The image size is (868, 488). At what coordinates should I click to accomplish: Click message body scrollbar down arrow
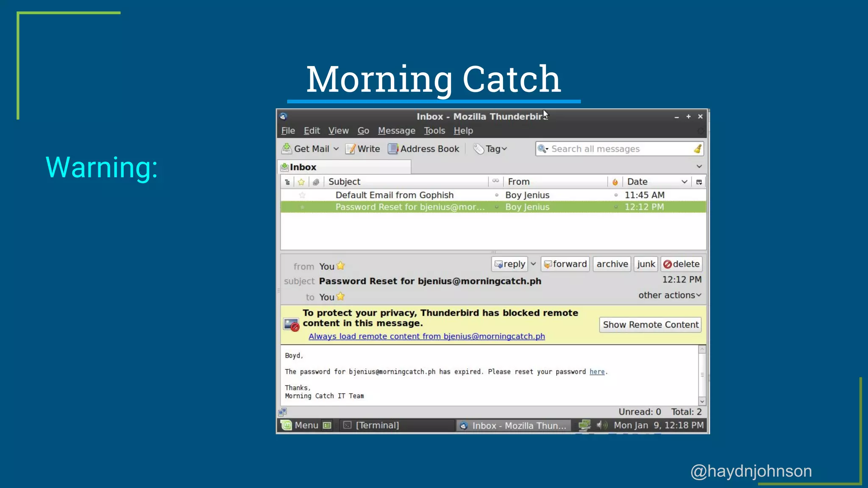pyautogui.click(x=702, y=401)
